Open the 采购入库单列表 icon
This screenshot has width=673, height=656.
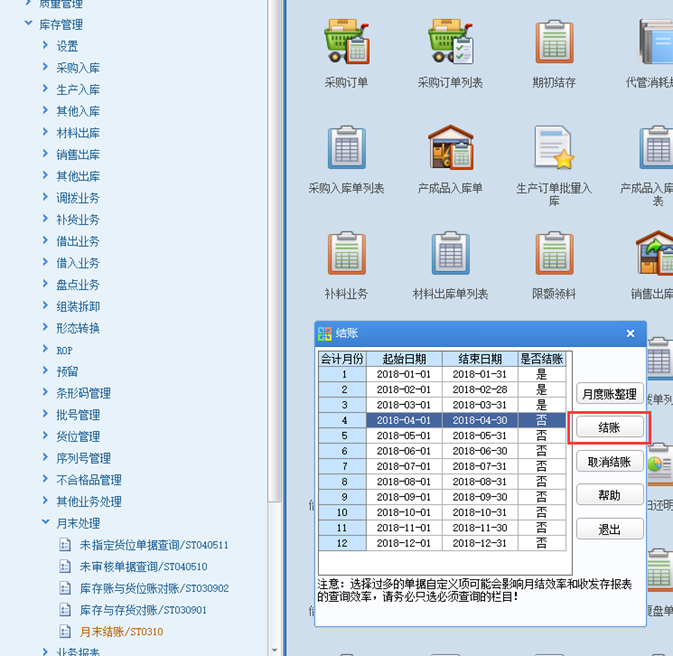coord(347,147)
